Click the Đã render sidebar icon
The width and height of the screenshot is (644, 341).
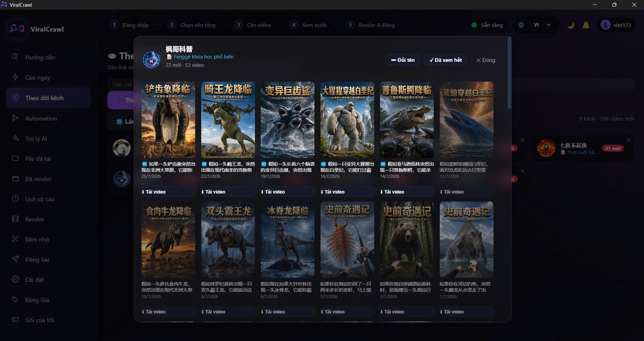15,179
